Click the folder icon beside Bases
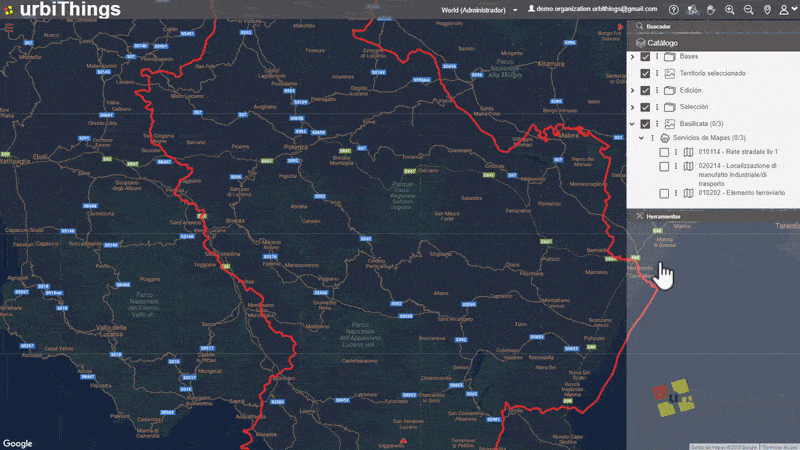This screenshot has width=800, height=450. (x=670, y=57)
